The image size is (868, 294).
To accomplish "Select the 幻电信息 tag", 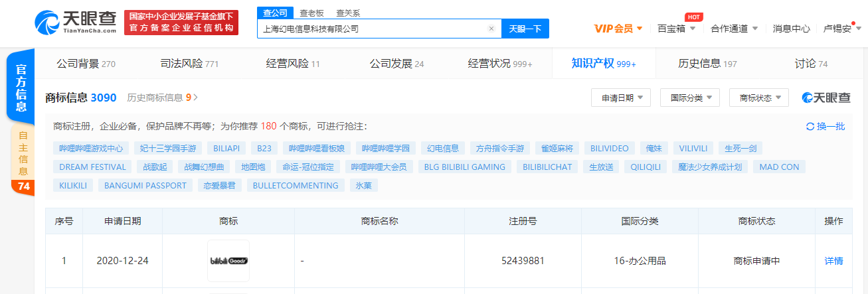I will coord(443,148).
